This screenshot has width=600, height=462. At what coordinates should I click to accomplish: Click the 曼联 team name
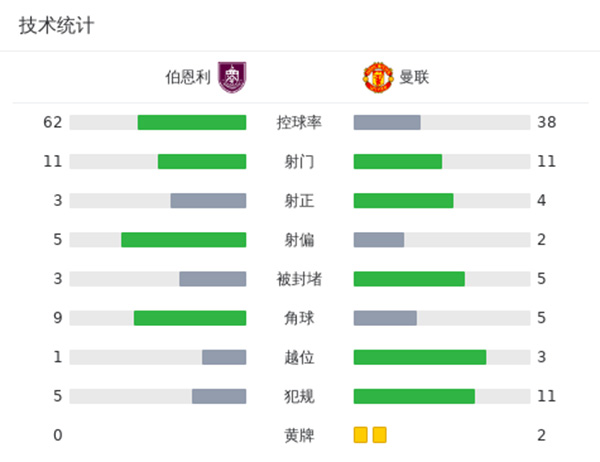pyautogui.click(x=414, y=77)
